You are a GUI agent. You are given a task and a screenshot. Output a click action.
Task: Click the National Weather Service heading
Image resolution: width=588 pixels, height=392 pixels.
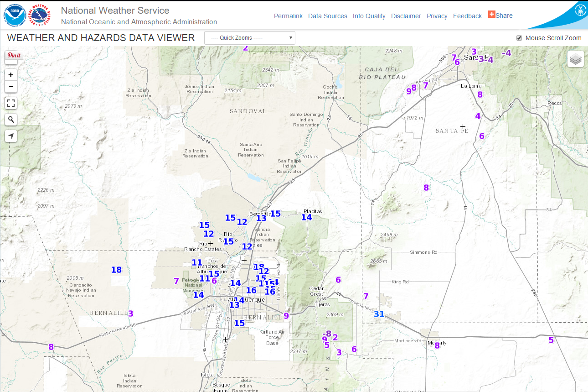coord(115,10)
